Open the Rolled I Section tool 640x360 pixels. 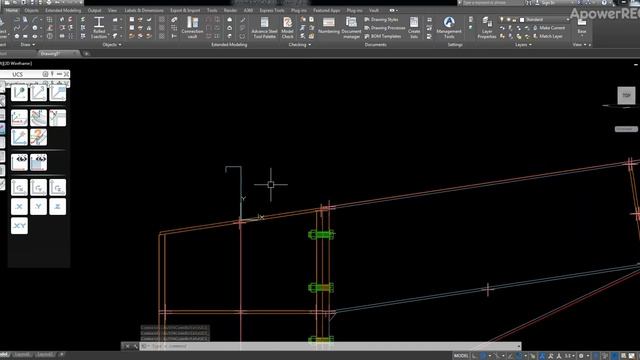99,28
